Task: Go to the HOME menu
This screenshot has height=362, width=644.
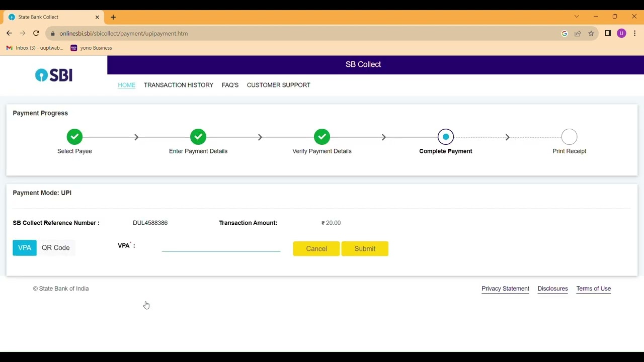Action: [x=126, y=85]
